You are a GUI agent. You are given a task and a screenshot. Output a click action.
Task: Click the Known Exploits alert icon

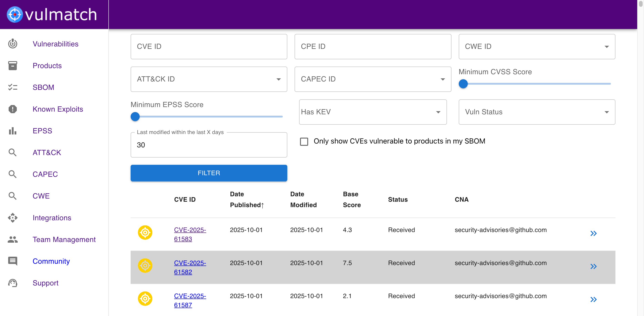click(x=12, y=109)
